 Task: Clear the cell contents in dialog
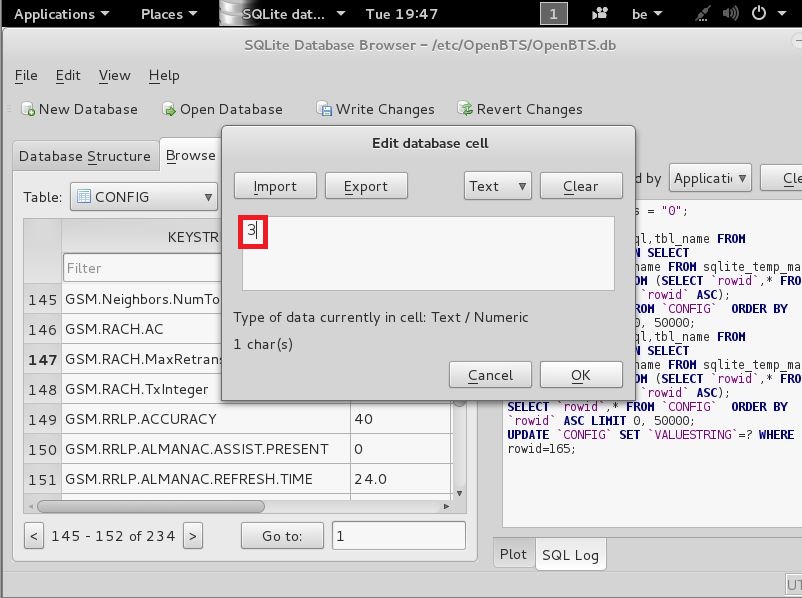coord(581,186)
